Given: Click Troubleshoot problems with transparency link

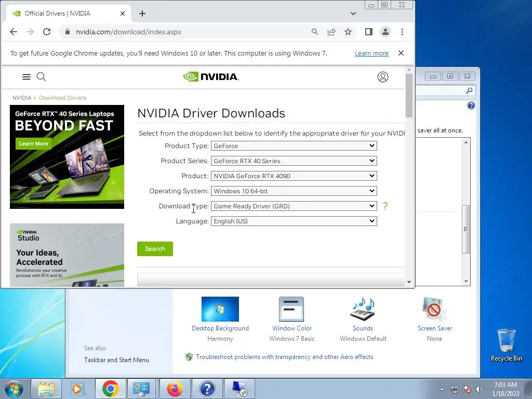Looking at the screenshot, I should coord(284,357).
